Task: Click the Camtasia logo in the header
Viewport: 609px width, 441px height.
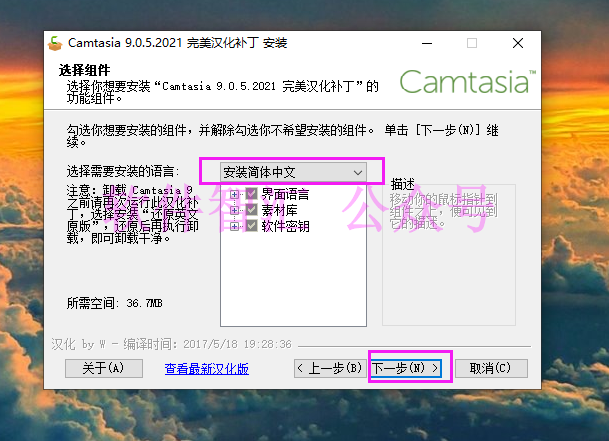Action: click(468, 82)
